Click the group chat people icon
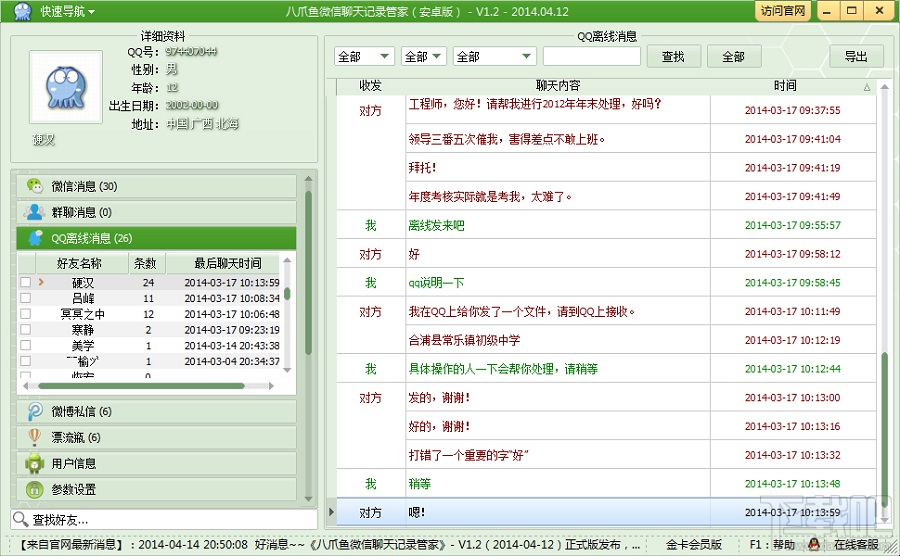Image resolution: width=900 pixels, height=556 pixels. [34, 212]
